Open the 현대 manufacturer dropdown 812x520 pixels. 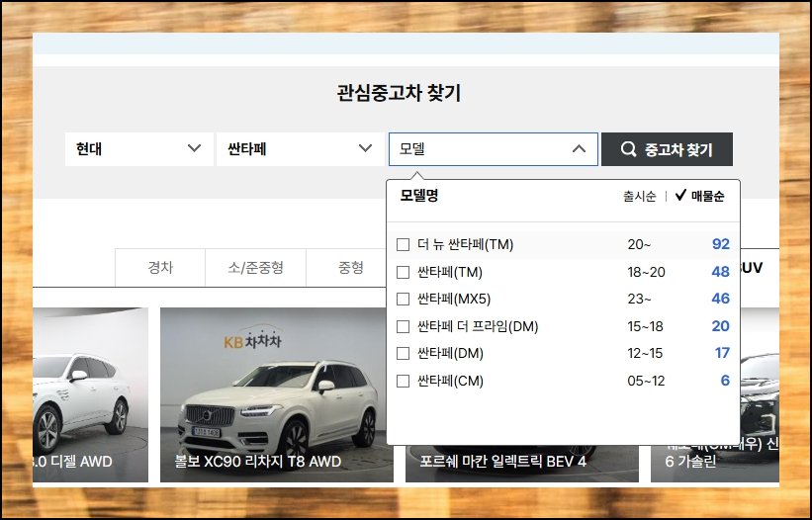coord(139,149)
